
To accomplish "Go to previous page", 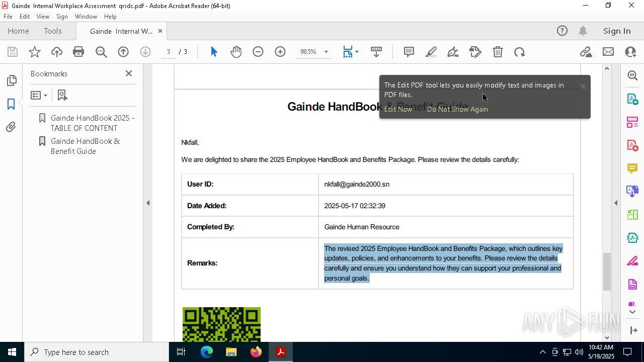I will click(x=123, y=52).
